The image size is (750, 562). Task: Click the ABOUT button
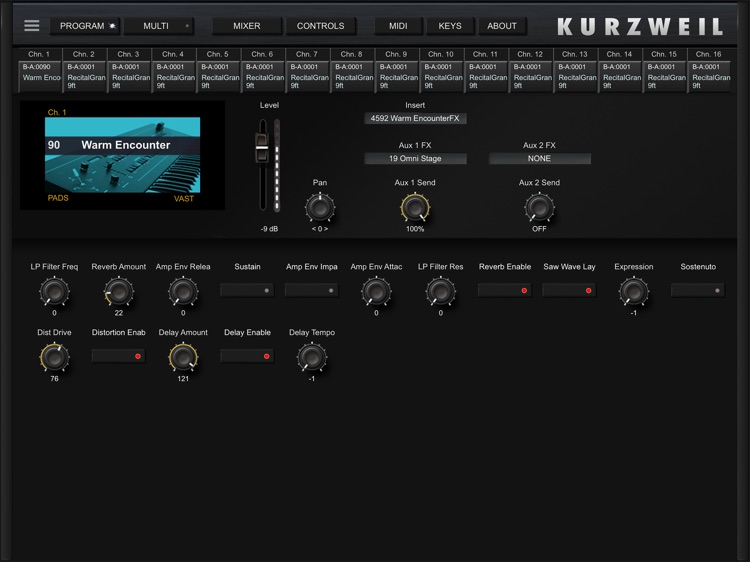click(x=502, y=26)
